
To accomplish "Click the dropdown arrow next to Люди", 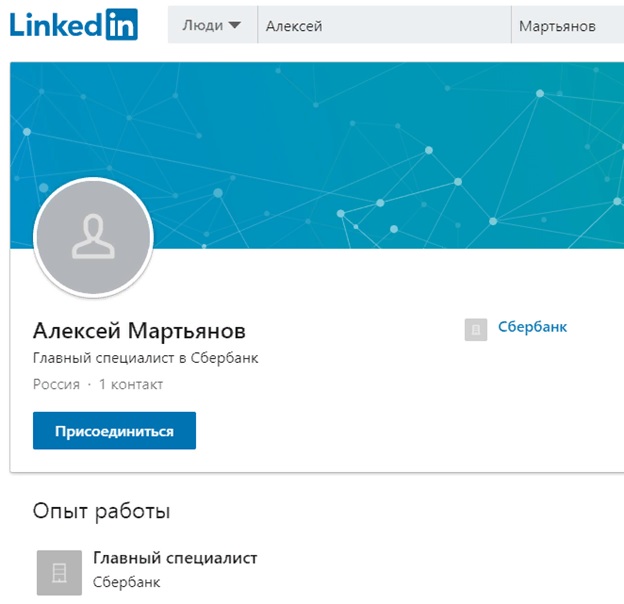I will click(x=235, y=25).
